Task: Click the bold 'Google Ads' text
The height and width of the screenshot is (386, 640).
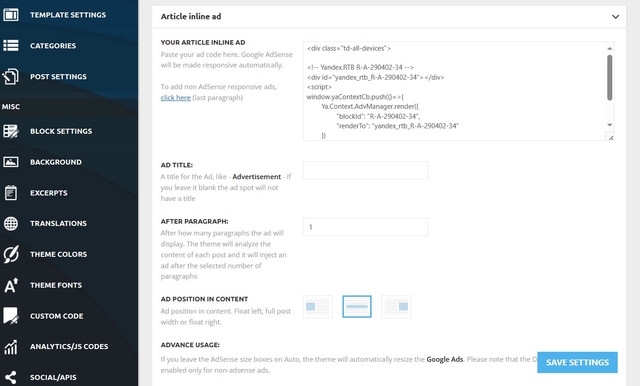Action: pos(444,359)
